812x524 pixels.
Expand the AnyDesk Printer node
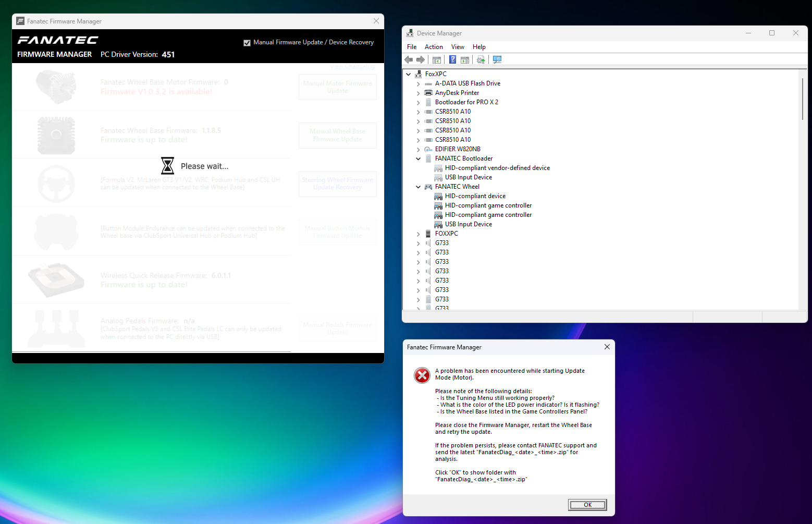pos(418,93)
